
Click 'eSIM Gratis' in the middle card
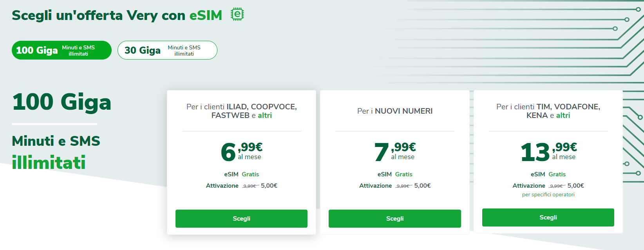(394, 174)
